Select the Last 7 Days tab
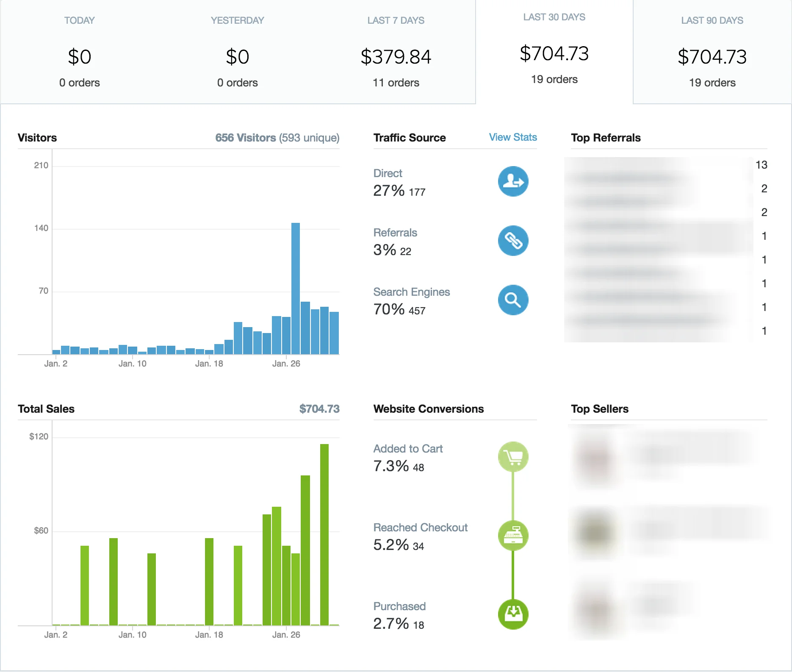Image resolution: width=792 pixels, height=672 pixels. (x=396, y=52)
